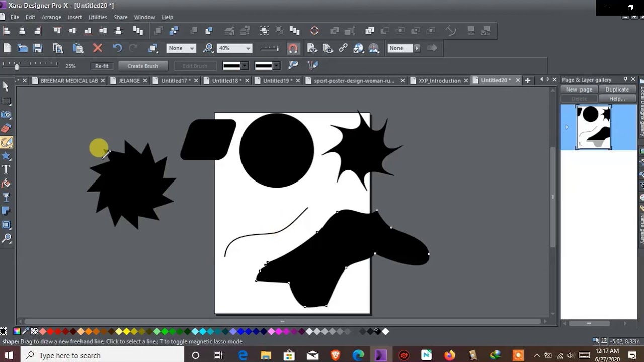The height and width of the screenshot is (362, 644).
Task: Pick the Eraser tool
Action: pos(6,129)
